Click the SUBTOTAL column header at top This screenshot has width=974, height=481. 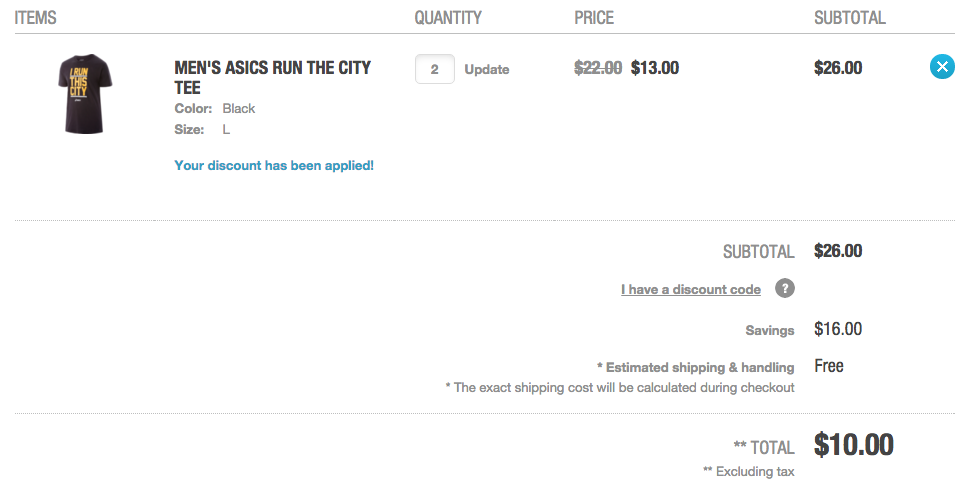[x=850, y=17]
